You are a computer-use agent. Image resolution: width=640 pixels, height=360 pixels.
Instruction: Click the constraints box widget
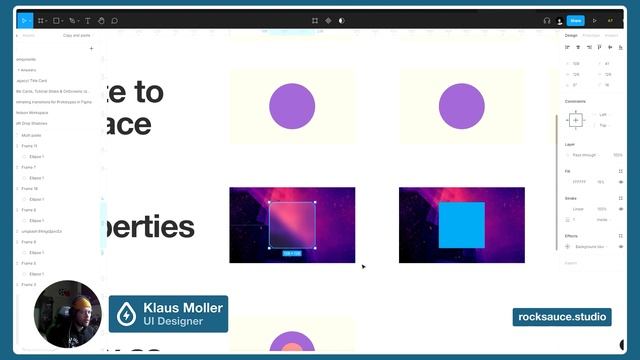576,120
